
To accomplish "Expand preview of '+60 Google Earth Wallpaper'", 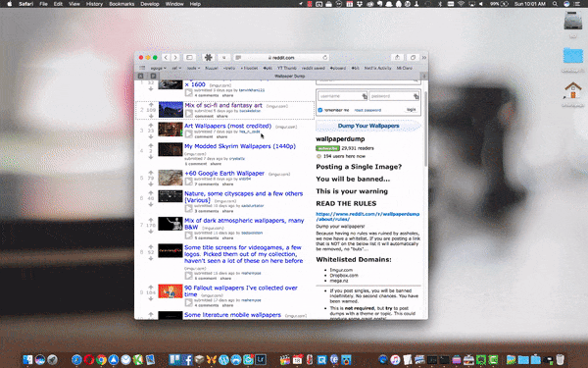I will (188, 181).
